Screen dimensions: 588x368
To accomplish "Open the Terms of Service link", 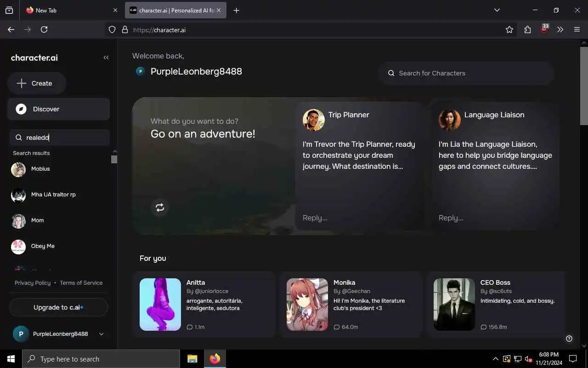I will pyautogui.click(x=81, y=283).
